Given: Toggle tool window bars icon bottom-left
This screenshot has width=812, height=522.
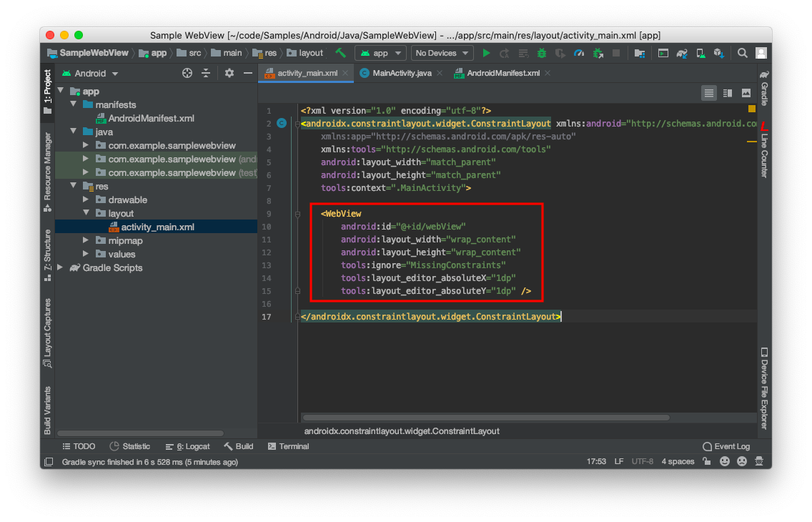Looking at the screenshot, I should coord(49,461).
